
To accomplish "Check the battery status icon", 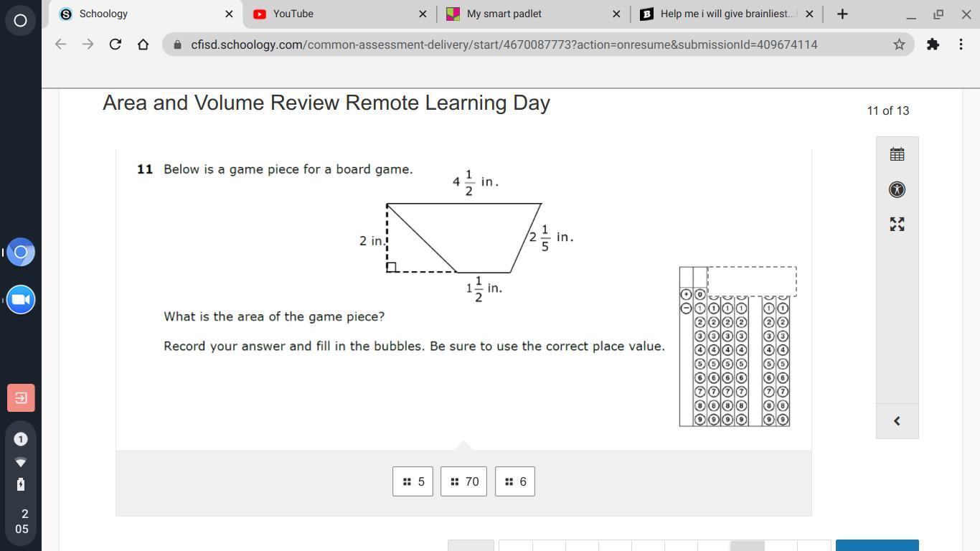I will 20,484.
